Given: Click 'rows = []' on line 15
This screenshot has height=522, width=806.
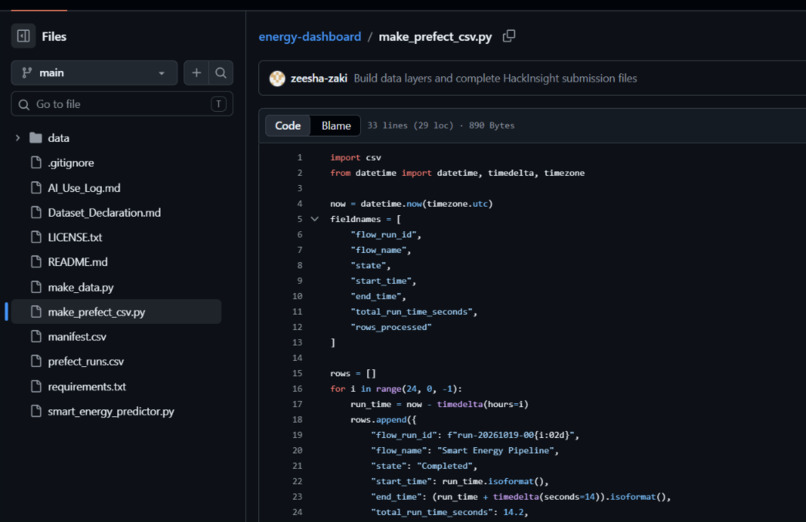Looking at the screenshot, I should point(353,374).
